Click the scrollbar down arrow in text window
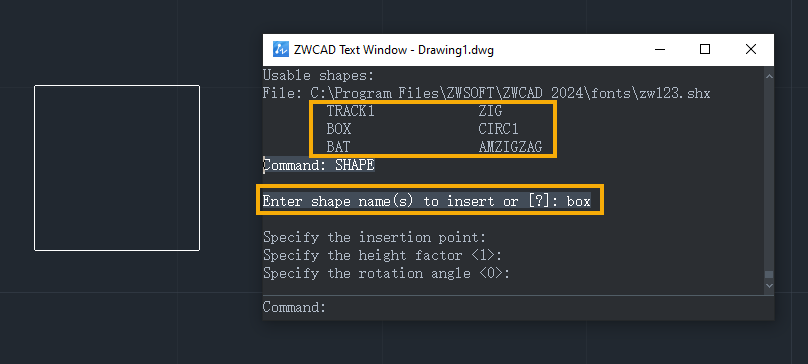The height and width of the screenshot is (364, 808). point(769,285)
